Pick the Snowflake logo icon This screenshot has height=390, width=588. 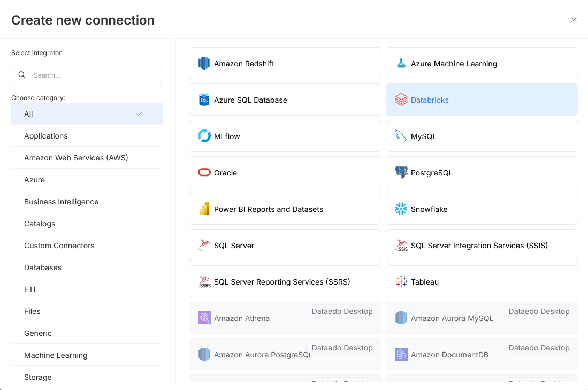(x=401, y=209)
